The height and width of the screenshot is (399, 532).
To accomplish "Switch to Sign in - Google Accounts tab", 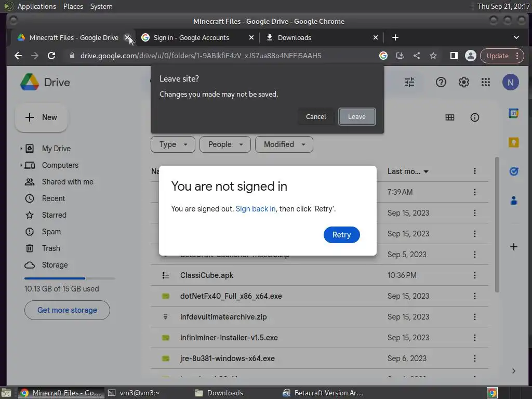I will tap(197, 37).
